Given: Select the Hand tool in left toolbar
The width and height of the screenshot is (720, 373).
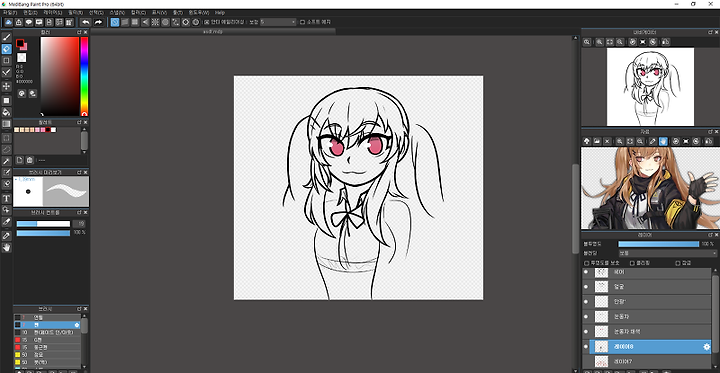Looking at the screenshot, I should coord(6,247).
